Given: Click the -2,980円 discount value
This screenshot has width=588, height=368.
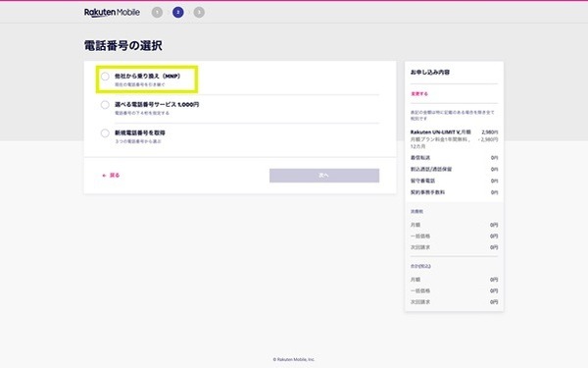Looking at the screenshot, I should tap(488, 139).
